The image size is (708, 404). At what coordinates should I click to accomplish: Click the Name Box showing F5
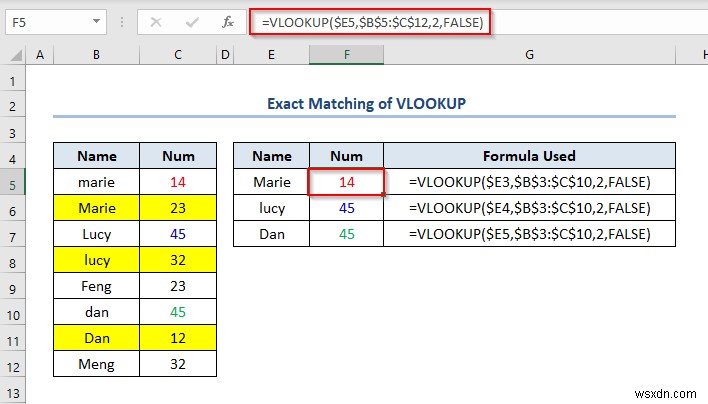[x=56, y=22]
